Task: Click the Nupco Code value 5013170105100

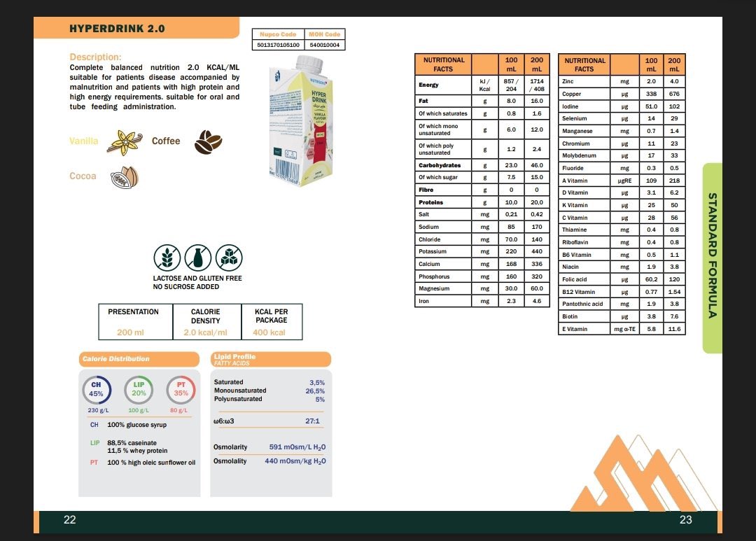Action: click(x=278, y=45)
